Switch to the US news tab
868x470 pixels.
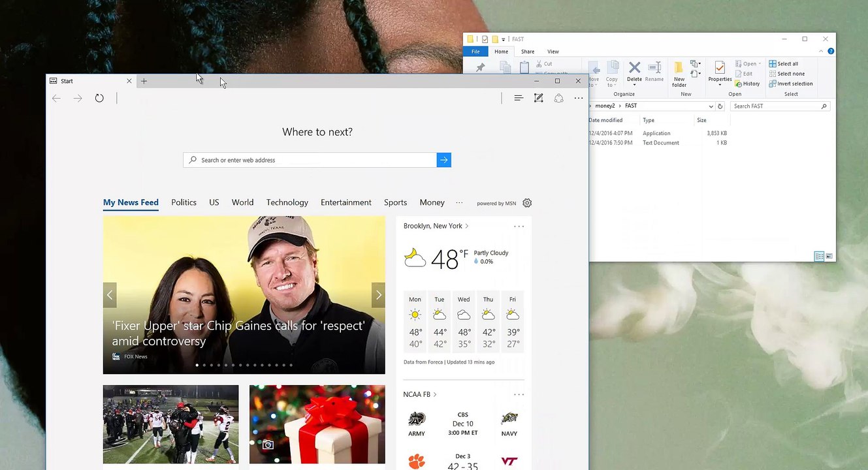pyautogui.click(x=214, y=202)
